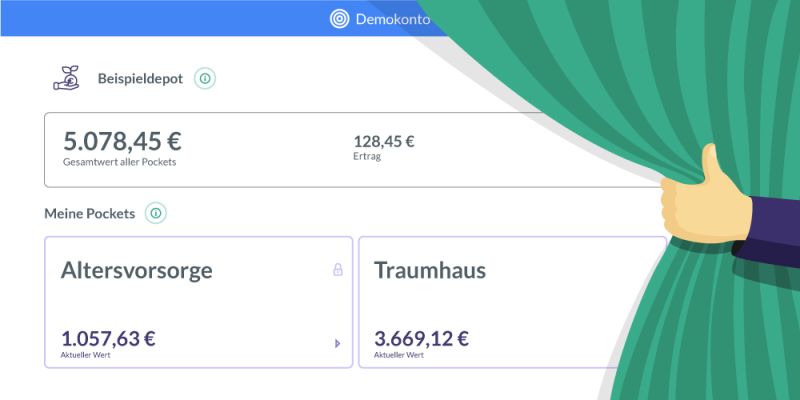The width and height of the screenshot is (800, 400).
Task: Select the Beispieldepot heading text
Action: pyautogui.click(x=140, y=79)
